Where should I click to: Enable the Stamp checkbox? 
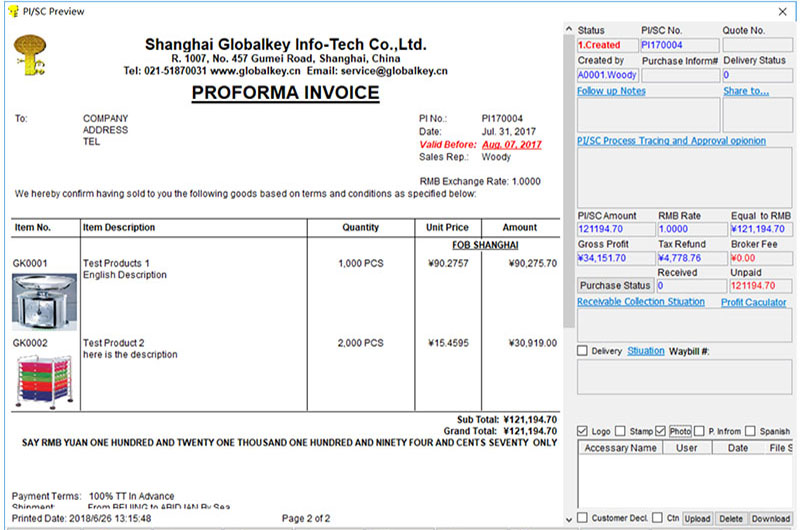[x=621, y=431]
